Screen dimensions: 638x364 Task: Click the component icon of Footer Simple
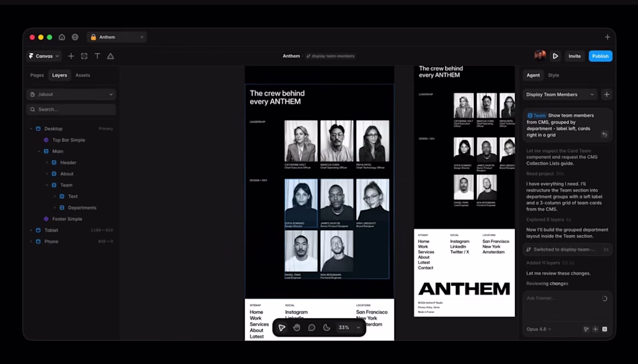coord(46,219)
